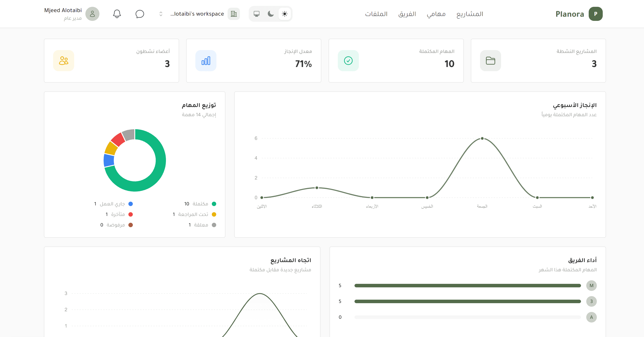Image resolution: width=644 pixels, height=337 pixels.
Task: Click member A's empty progress bar
Action: click(468, 317)
